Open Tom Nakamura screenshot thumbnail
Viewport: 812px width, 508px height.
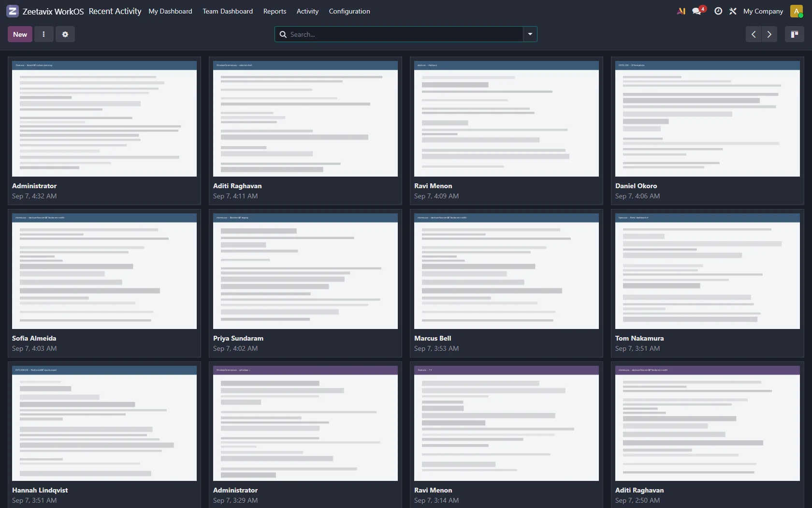coord(708,271)
